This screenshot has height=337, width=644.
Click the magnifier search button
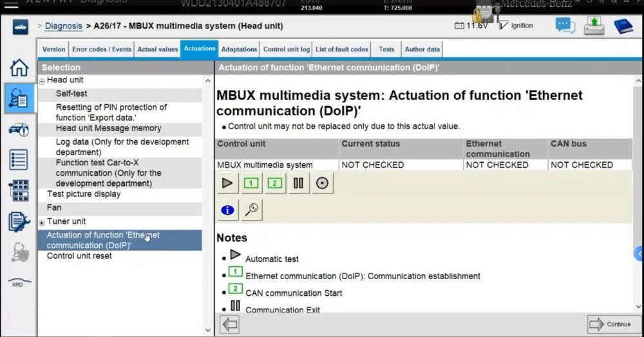(251, 210)
